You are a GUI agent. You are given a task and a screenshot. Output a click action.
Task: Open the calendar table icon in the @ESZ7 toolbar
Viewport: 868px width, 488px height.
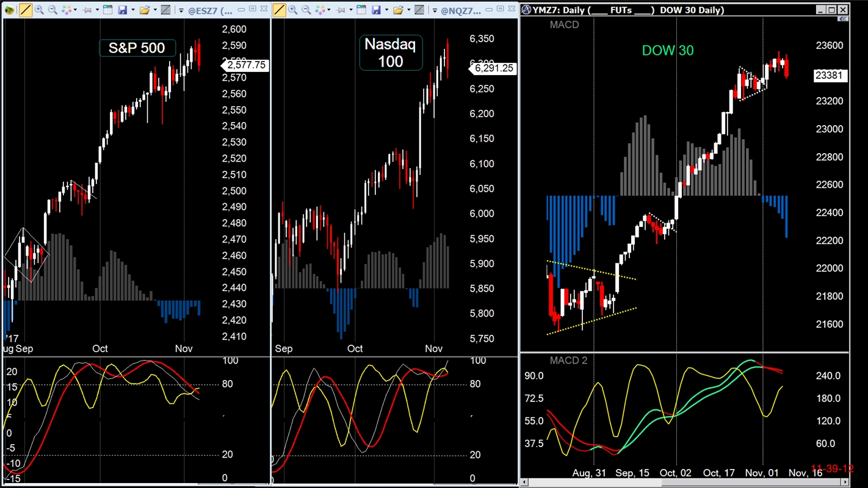(107, 10)
